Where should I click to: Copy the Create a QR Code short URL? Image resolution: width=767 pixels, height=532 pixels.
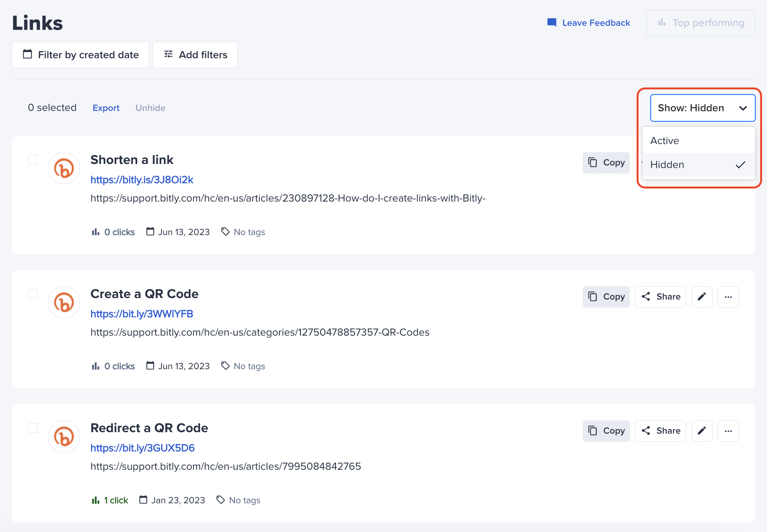pos(606,297)
